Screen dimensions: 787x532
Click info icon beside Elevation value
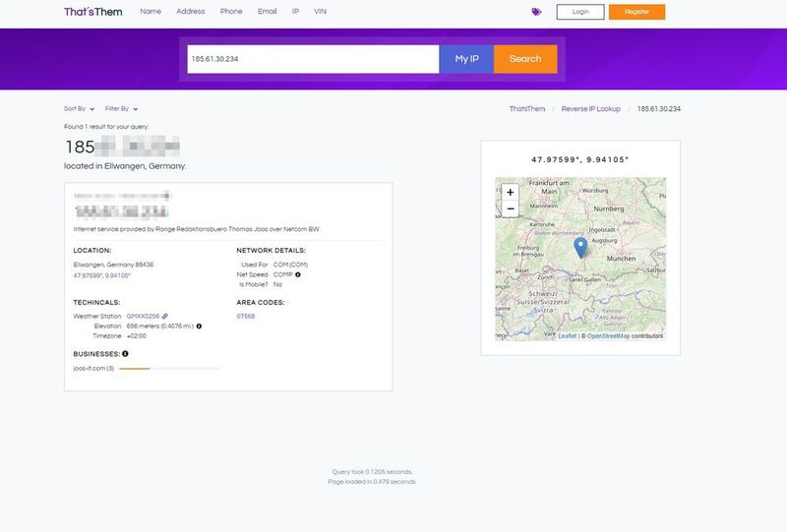tap(199, 325)
